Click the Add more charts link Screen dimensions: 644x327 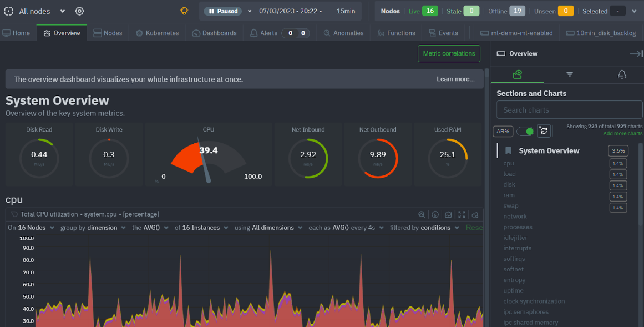point(622,134)
